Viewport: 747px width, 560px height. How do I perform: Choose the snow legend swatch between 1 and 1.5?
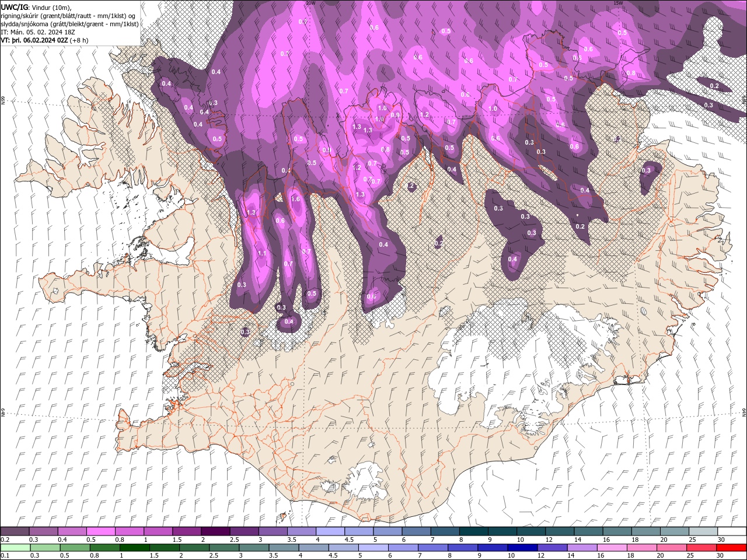click(158, 531)
